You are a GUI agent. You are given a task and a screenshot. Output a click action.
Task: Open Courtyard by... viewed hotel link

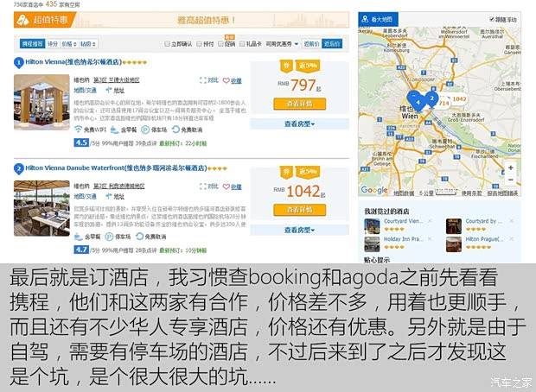pos(484,221)
